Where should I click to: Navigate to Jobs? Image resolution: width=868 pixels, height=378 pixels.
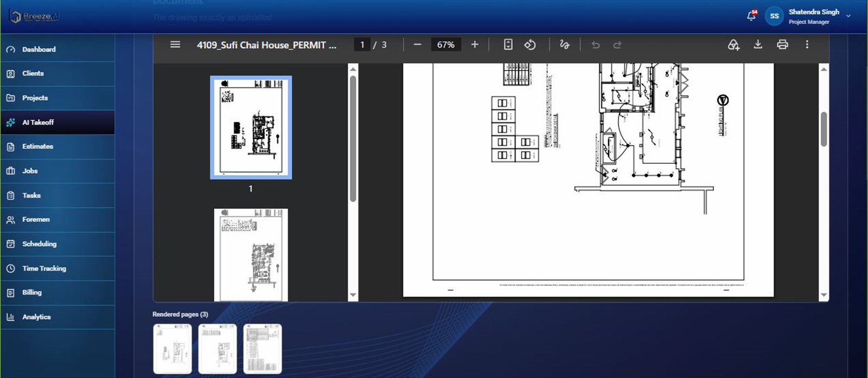(x=58, y=171)
